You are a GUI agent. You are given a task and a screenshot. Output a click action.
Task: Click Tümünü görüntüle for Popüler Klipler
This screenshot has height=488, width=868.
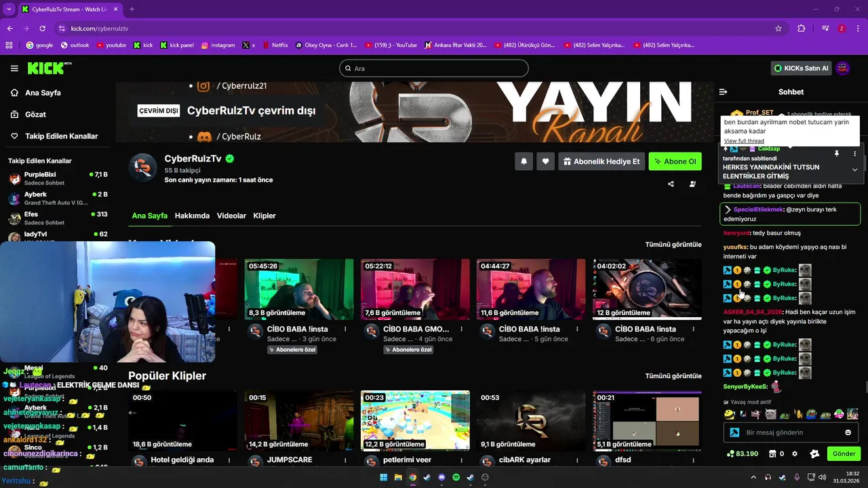point(673,375)
